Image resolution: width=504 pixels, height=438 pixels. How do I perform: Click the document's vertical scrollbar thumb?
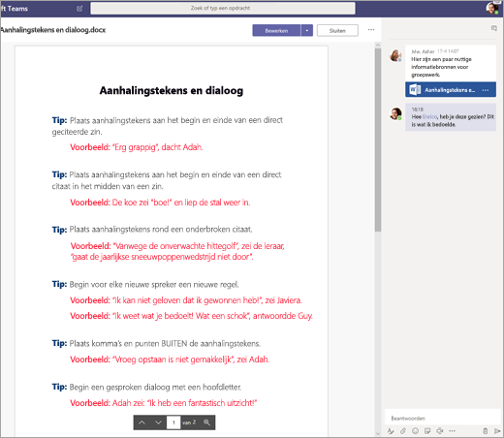[x=378, y=140]
